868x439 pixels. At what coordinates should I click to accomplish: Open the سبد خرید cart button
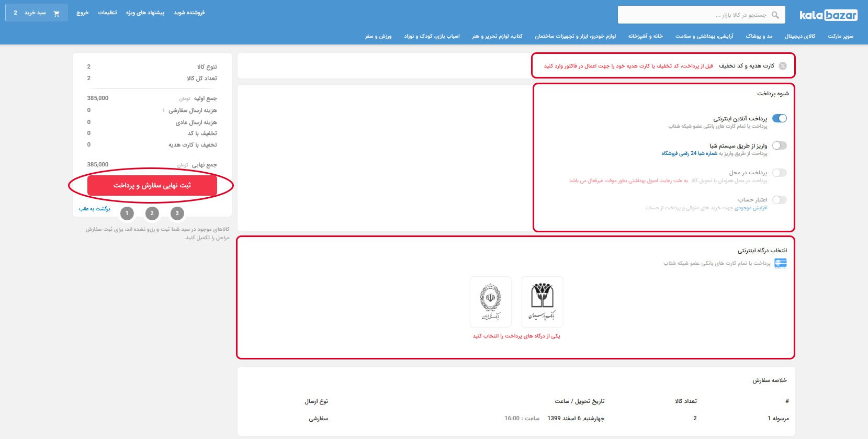(37, 13)
